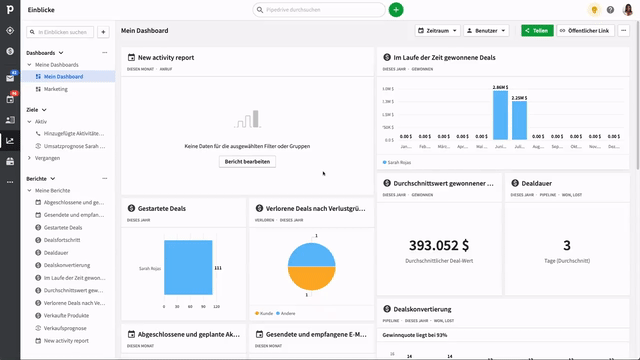
Task: Open Deals dollar icon in left sidebar
Action: (10, 51)
